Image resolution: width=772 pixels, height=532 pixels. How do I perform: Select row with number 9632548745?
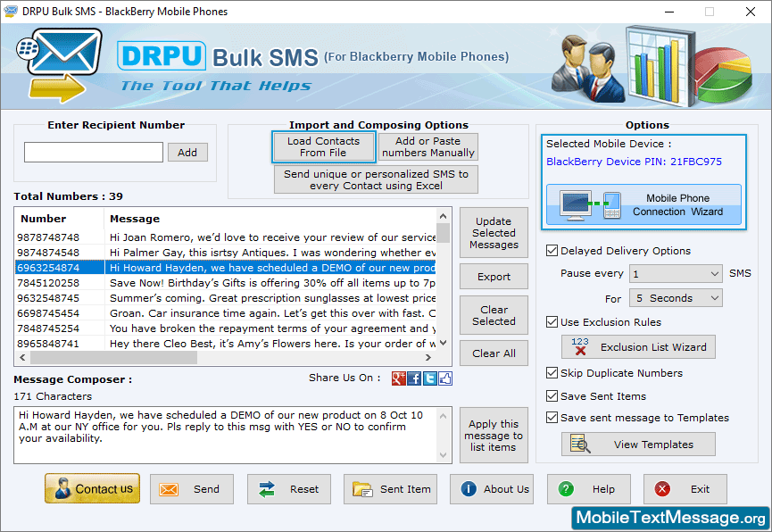point(226,298)
